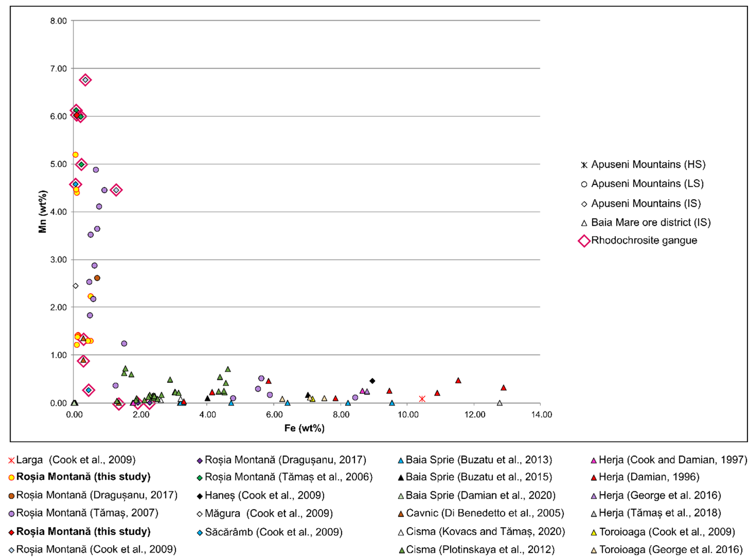Select black triangle for Baia Sprie (Buzatu 2015)
This screenshot has width=756, height=560.
click(x=401, y=478)
